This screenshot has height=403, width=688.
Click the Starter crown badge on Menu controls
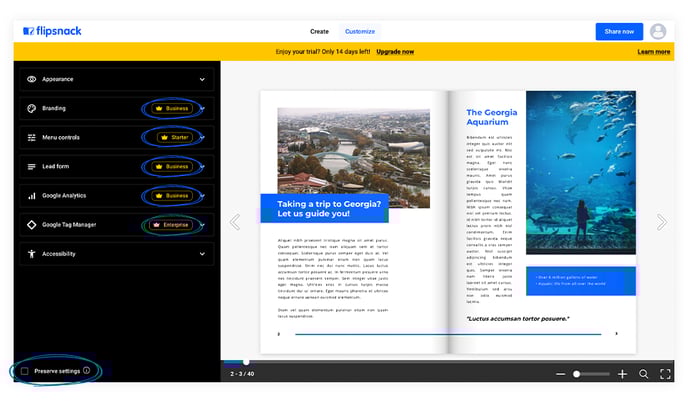175,137
